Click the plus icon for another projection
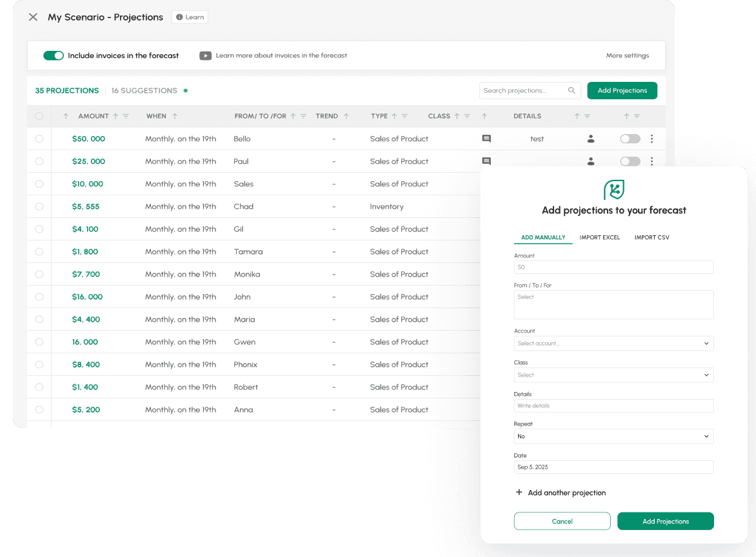 pos(519,493)
